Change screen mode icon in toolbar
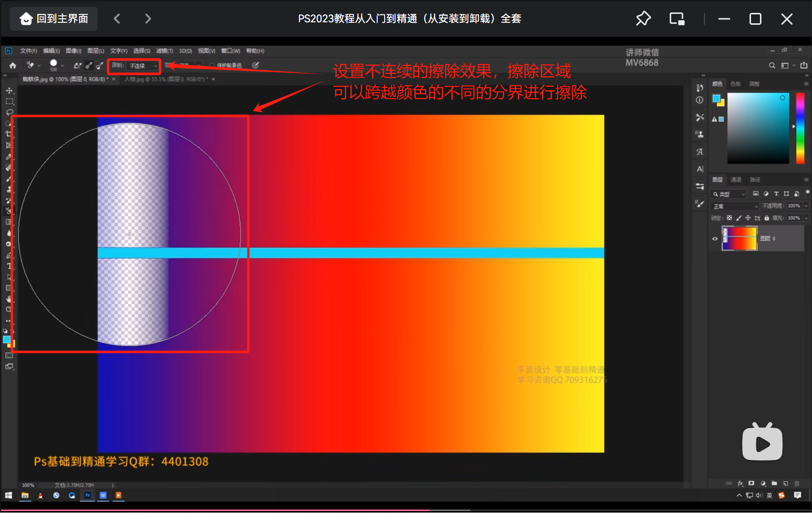Image resolution: width=812 pixels, height=513 pixels. pos(9,367)
